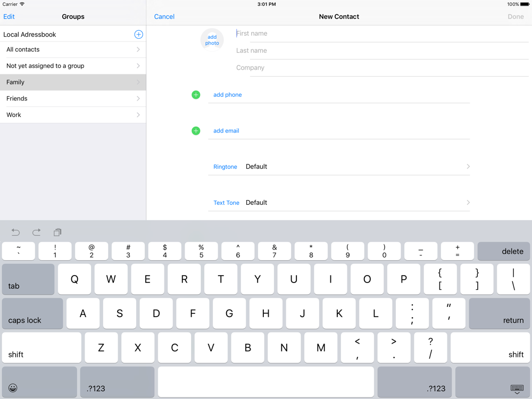Tap the paste clipboard icon on keyboard bar
532x399 pixels.
point(57,232)
